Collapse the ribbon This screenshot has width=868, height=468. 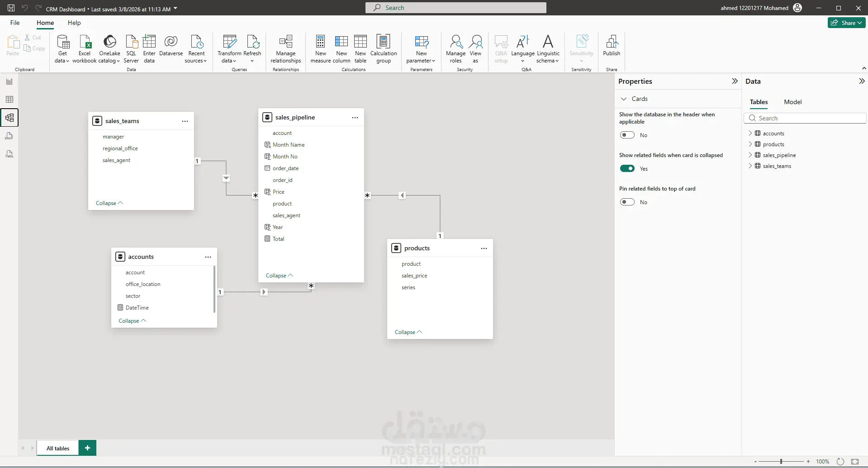(864, 68)
